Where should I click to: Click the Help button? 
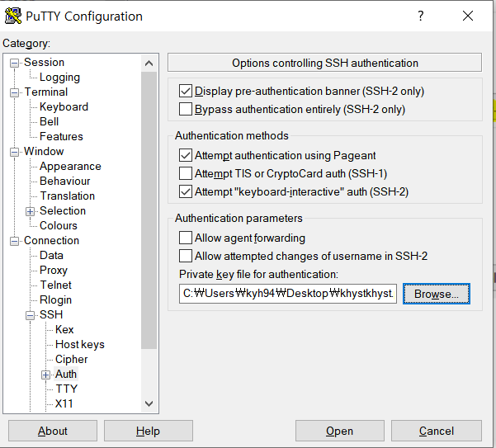click(x=148, y=431)
